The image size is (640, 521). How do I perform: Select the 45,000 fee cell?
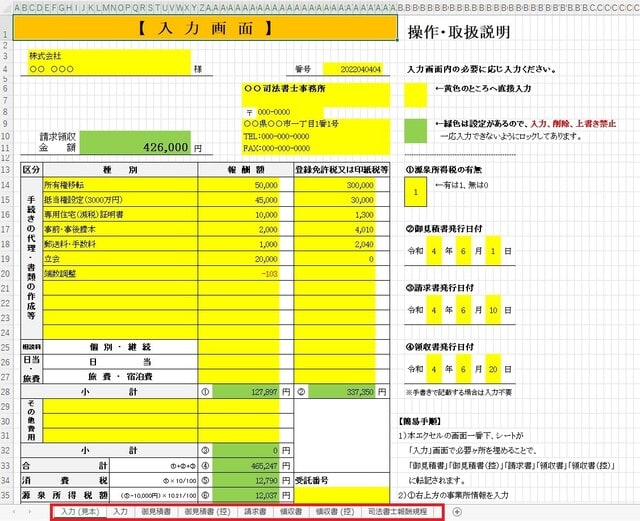click(x=239, y=200)
